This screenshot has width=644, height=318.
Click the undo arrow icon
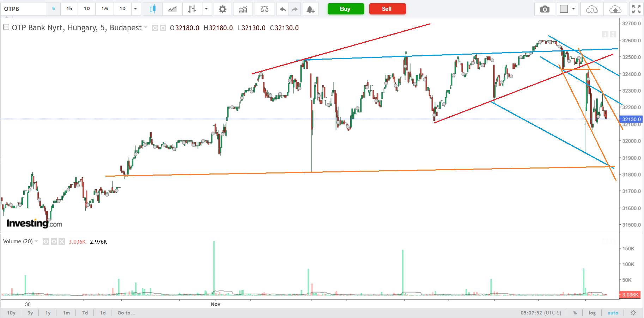282,9
